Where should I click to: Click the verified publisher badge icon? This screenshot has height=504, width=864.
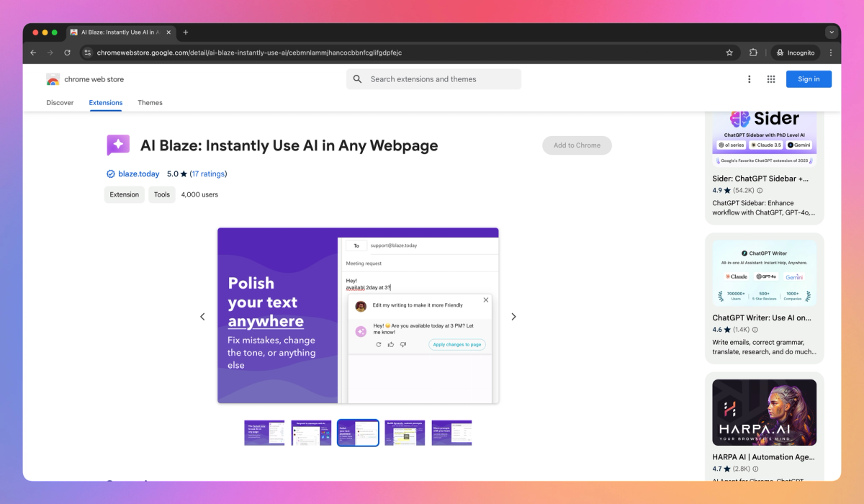pyautogui.click(x=111, y=174)
